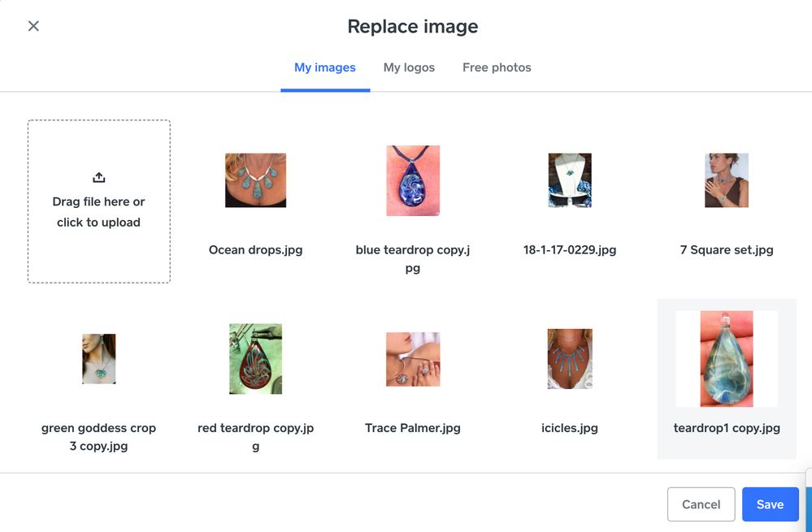Select the red teardrop copy image
812x532 pixels.
click(255, 358)
